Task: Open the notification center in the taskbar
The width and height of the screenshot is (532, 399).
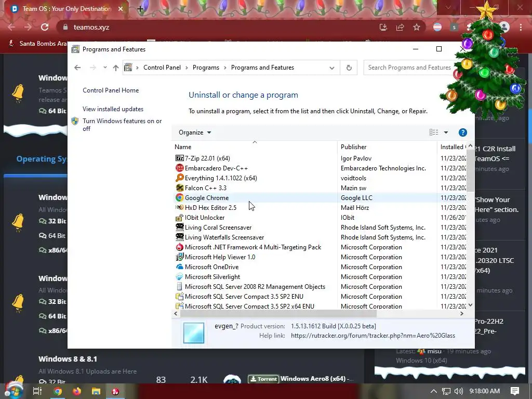Action: coord(514,391)
